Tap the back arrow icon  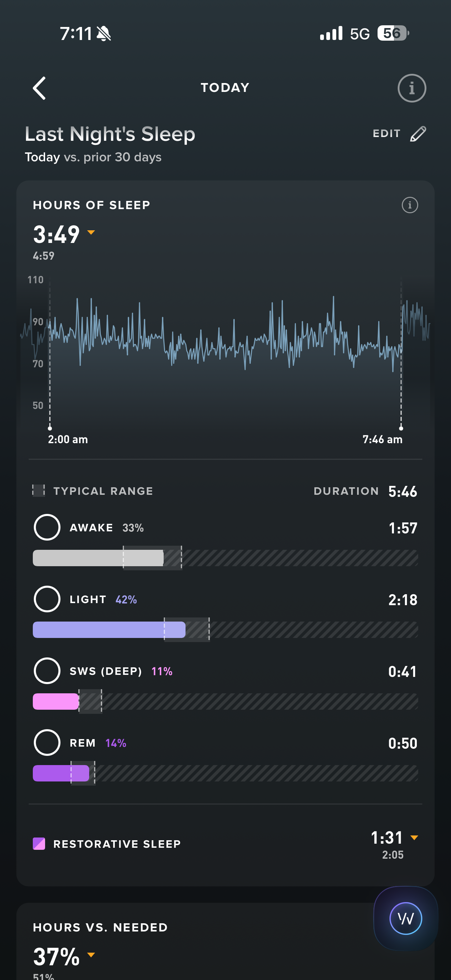point(40,88)
